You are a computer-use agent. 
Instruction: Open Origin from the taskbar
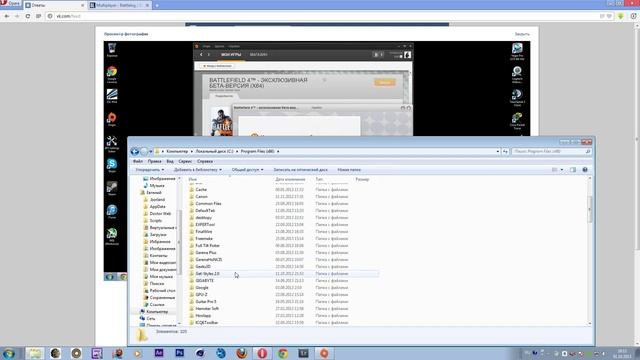pos(324,353)
